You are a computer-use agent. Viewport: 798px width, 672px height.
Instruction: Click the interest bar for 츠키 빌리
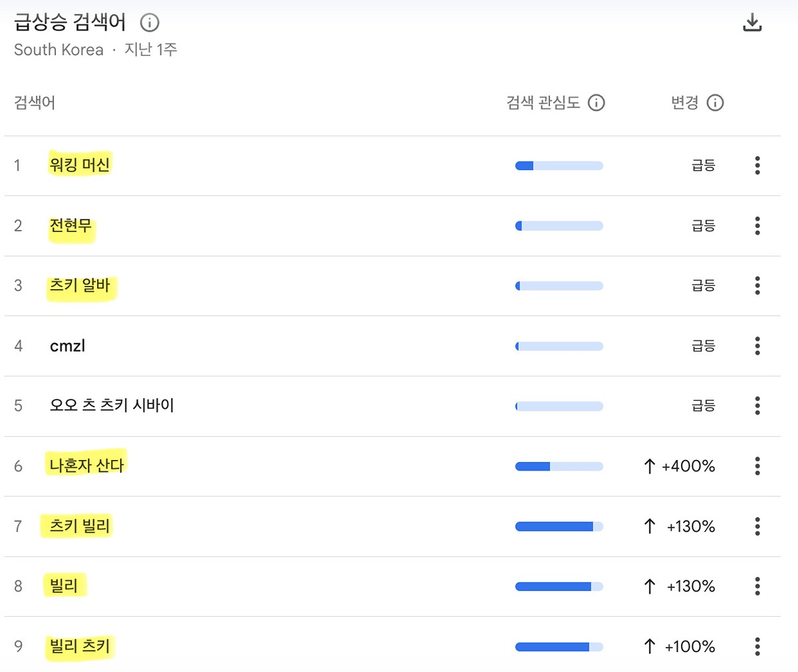point(559,526)
